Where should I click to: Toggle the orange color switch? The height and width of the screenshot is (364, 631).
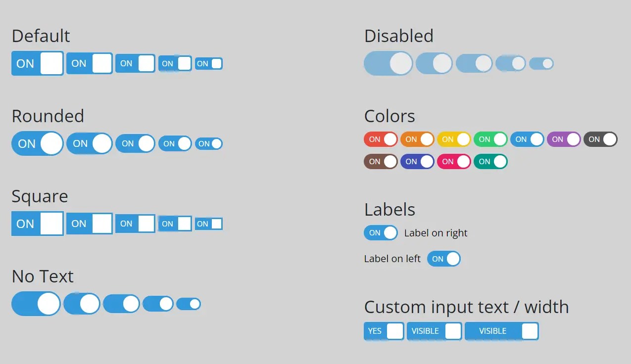click(417, 139)
